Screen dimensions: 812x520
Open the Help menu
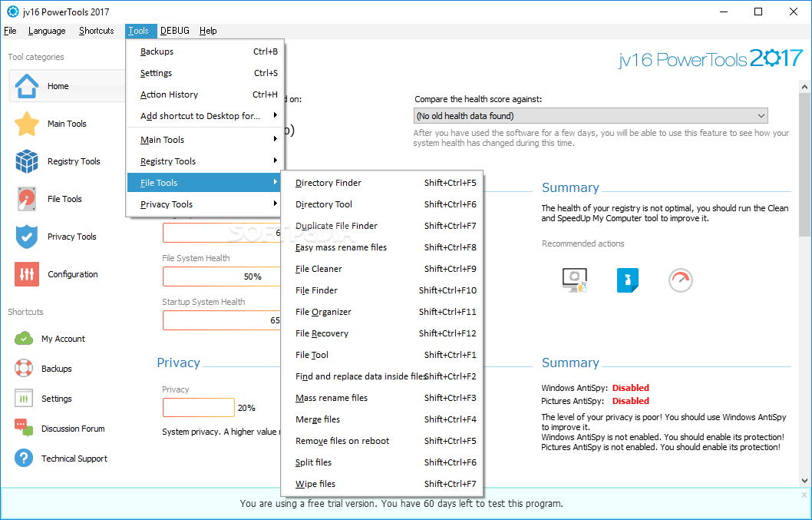pyautogui.click(x=208, y=31)
